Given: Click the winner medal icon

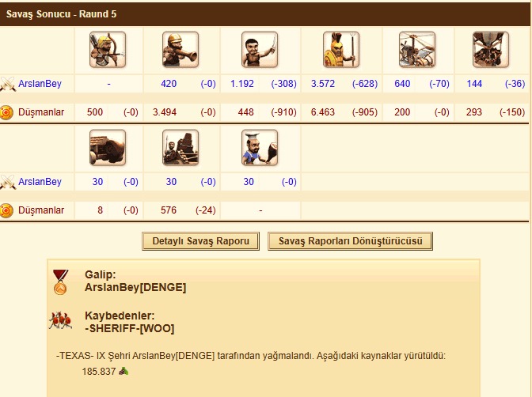Looking at the screenshot, I should click(x=60, y=282).
